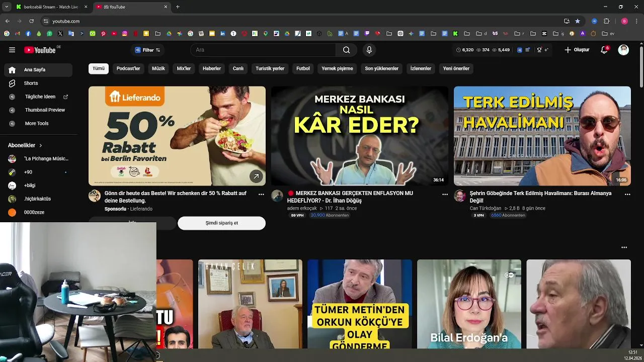Open the adem erkoçak channel link
This screenshot has width=644, height=362.
(x=302, y=208)
